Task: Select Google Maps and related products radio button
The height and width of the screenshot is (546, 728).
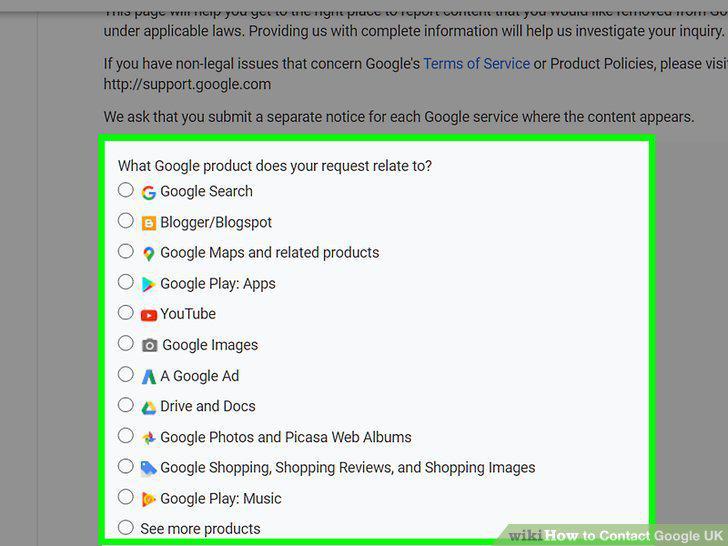Action: coord(125,251)
